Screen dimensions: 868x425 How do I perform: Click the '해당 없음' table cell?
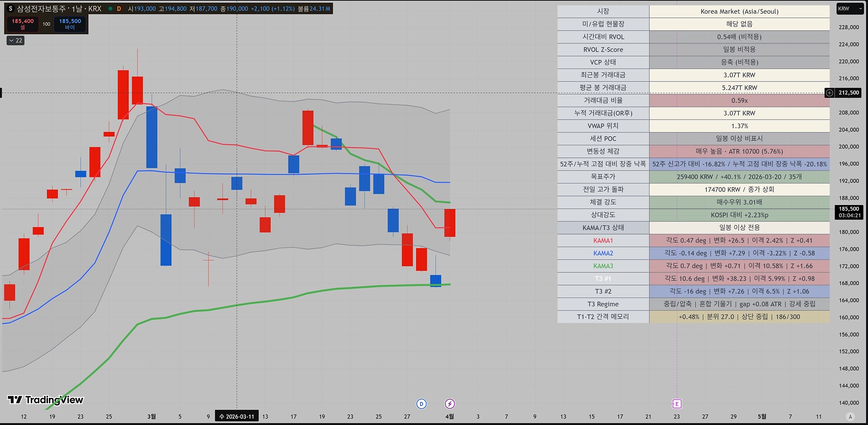(x=740, y=24)
